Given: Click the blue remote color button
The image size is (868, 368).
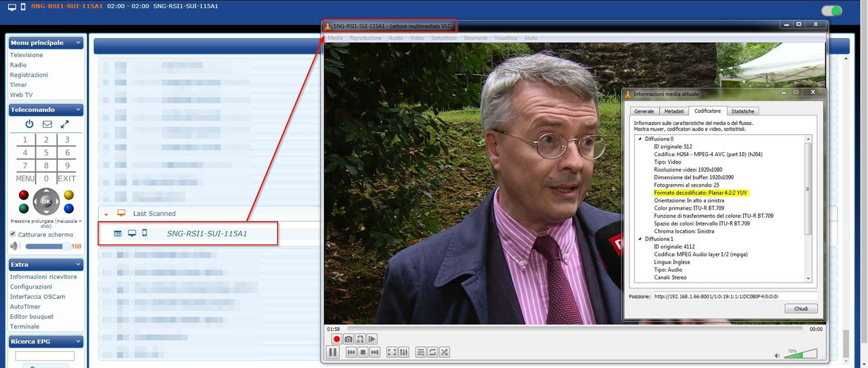Looking at the screenshot, I should pos(68,208).
